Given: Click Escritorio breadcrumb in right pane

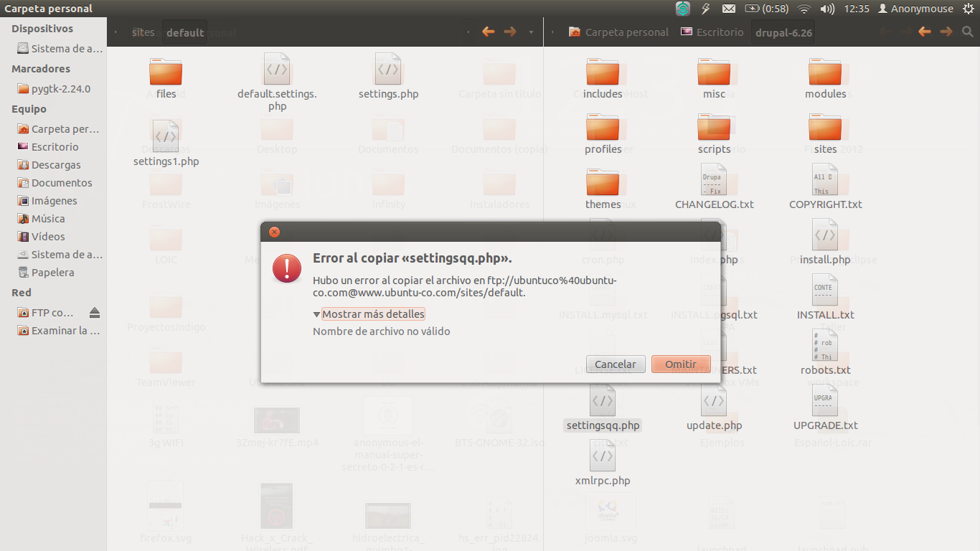Looking at the screenshot, I should [712, 32].
